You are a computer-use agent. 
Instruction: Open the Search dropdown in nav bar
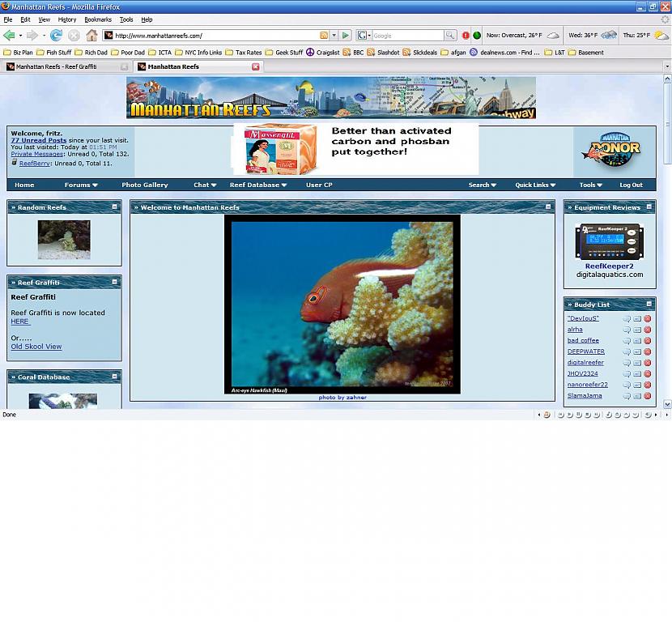483,185
